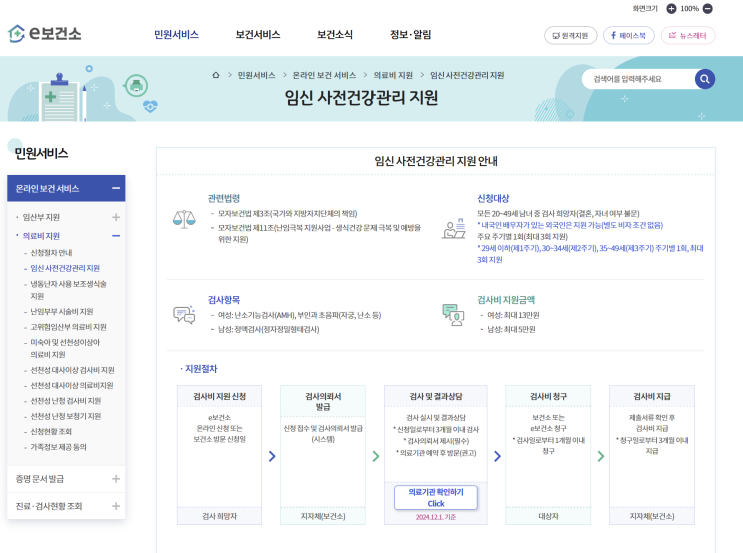Open 보건서비스 top menu

(258, 35)
